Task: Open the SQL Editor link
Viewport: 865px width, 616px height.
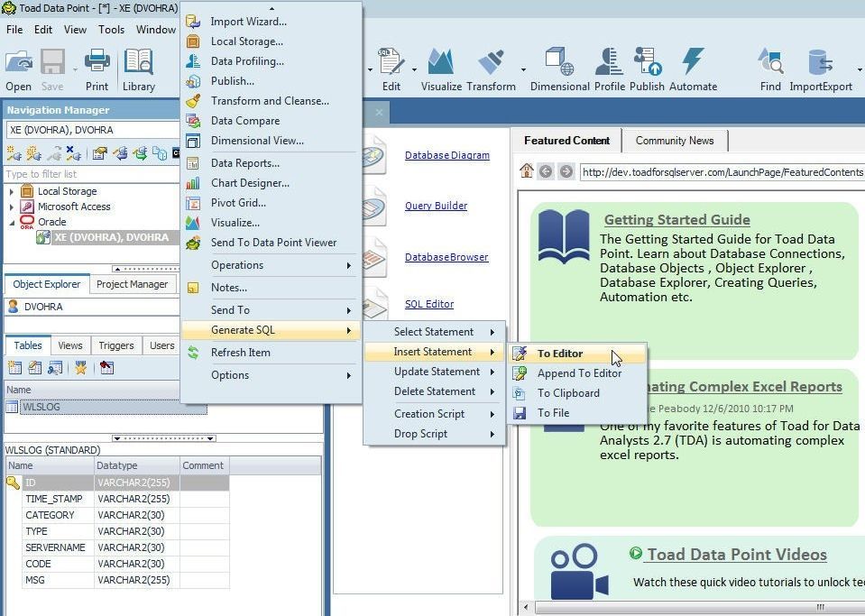Action: point(429,304)
